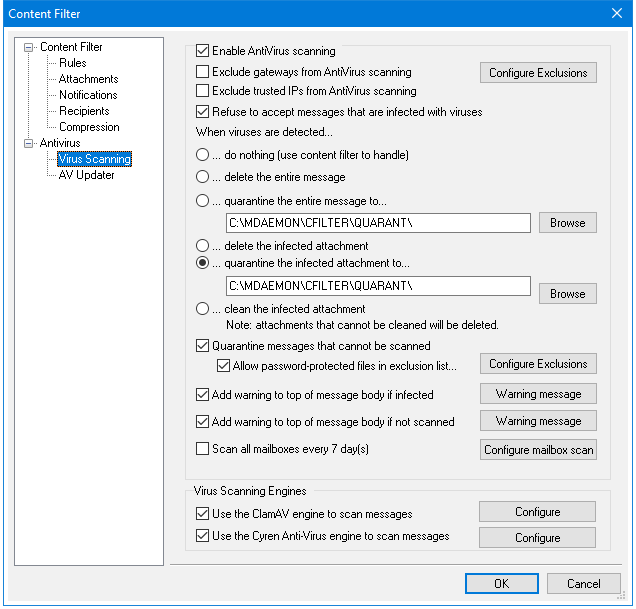Image resolution: width=636 pixels, height=609 pixels.
Task: Click Browse for the entire message quarantine path
Action: pos(567,222)
